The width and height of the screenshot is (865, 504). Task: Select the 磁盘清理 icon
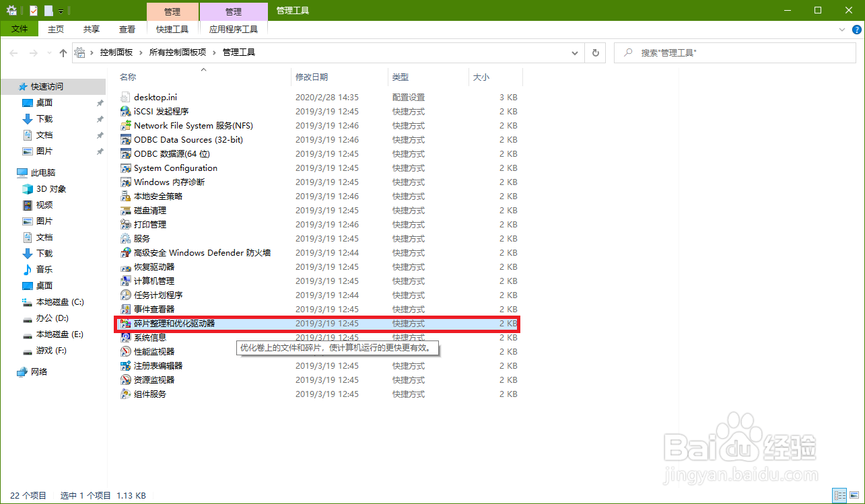[x=125, y=211]
